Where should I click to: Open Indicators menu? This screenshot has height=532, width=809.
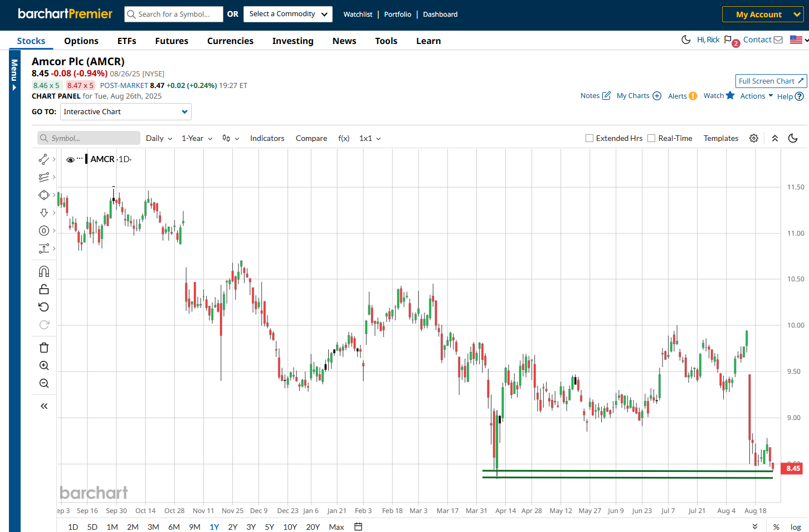coord(267,138)
